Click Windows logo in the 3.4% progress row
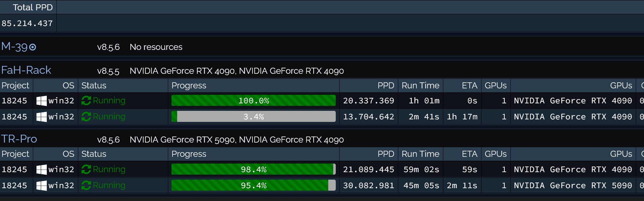The image size is (644, 201). tap(41, 117)
